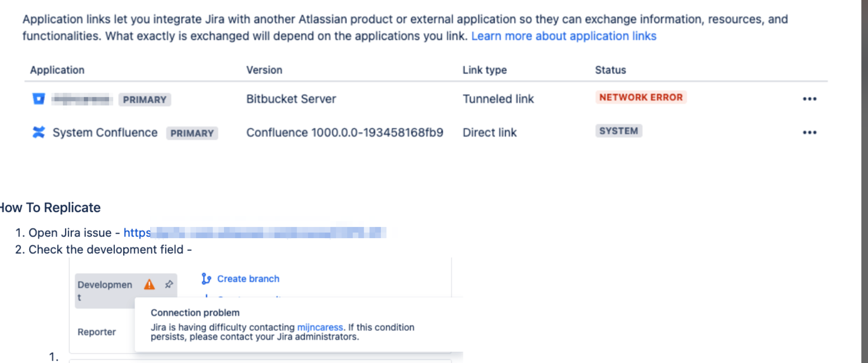Image resolution: width=868 pixels, height=363 pixels.
Task: Select the System Confluence application name
Action: pos(105,133)
